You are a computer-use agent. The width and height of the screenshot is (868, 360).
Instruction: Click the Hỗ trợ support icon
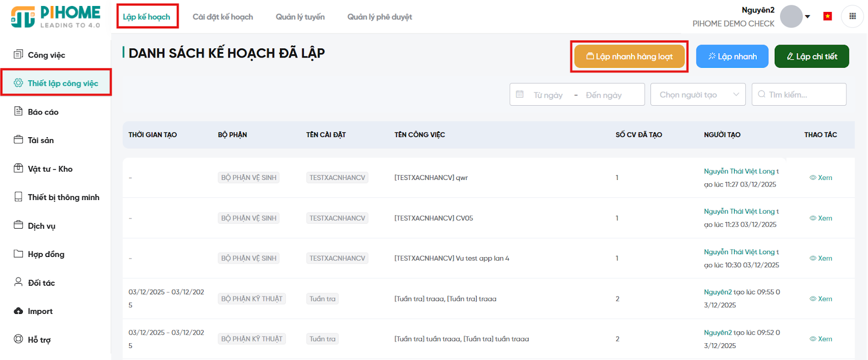pos(18,339)
